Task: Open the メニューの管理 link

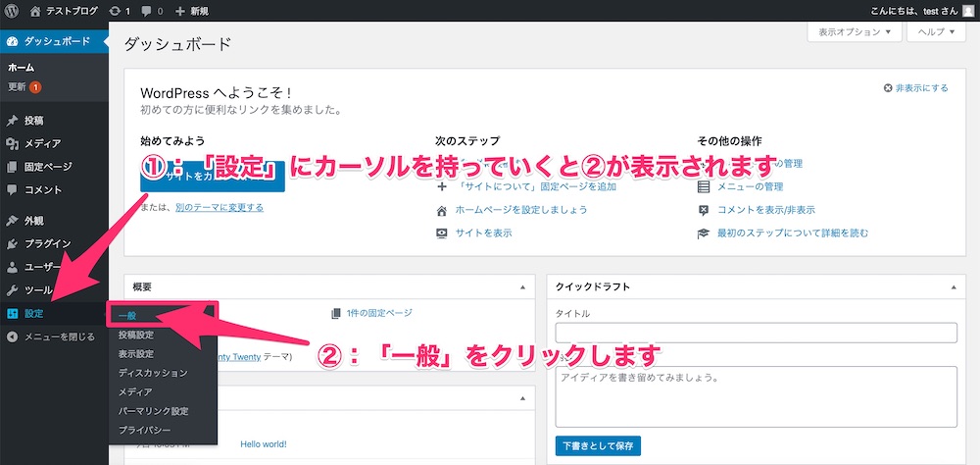Action: [750, 186]
